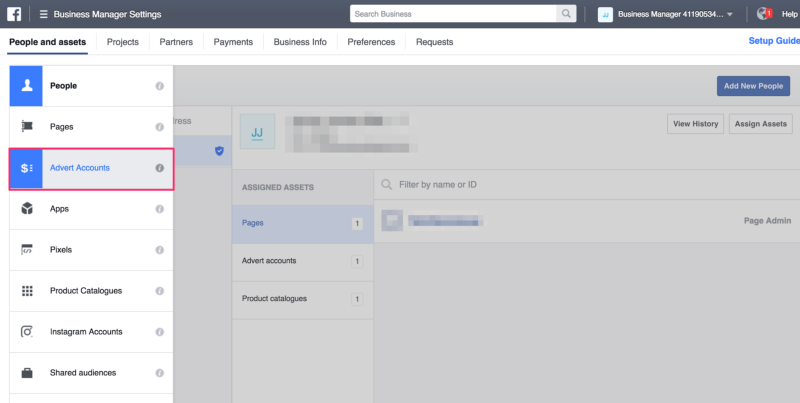
Task: Click the Facebook logo icon
Action: 14,14
